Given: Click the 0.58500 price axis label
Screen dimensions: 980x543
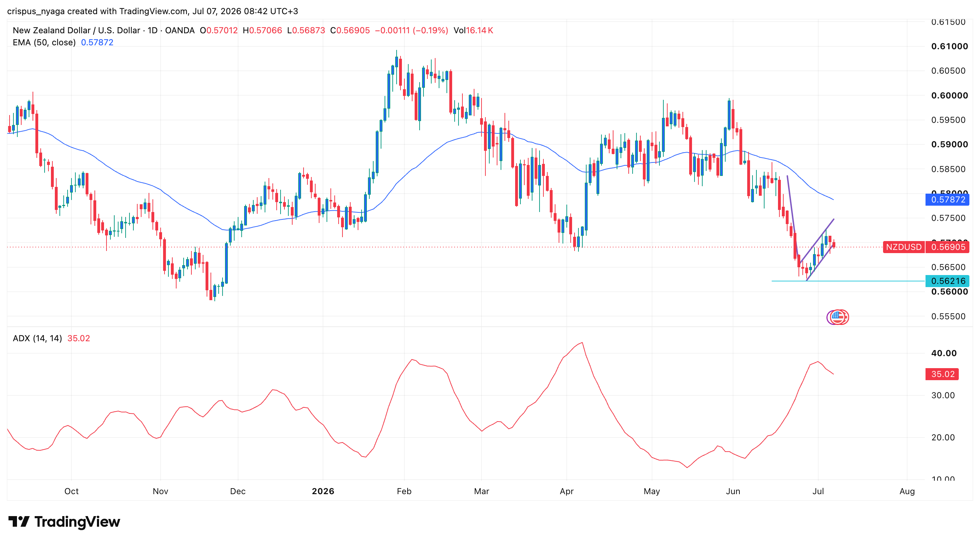Looking at the screenshot, I should (x=949, y=169).
